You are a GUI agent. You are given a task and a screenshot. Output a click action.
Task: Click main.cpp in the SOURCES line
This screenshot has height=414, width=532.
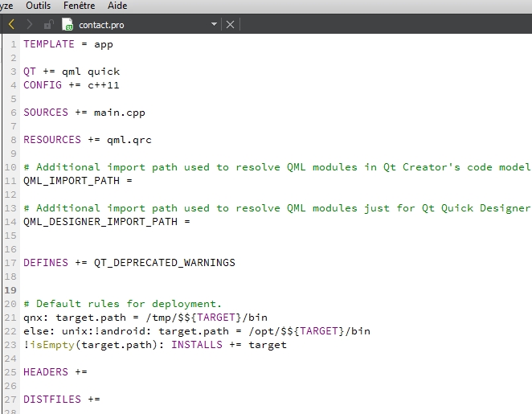[x=120, y=113]
